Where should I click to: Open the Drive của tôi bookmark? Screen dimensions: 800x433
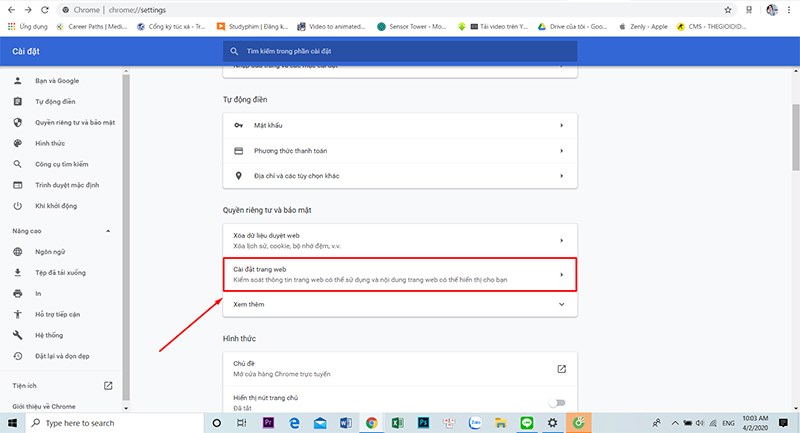tap(572, 27)
